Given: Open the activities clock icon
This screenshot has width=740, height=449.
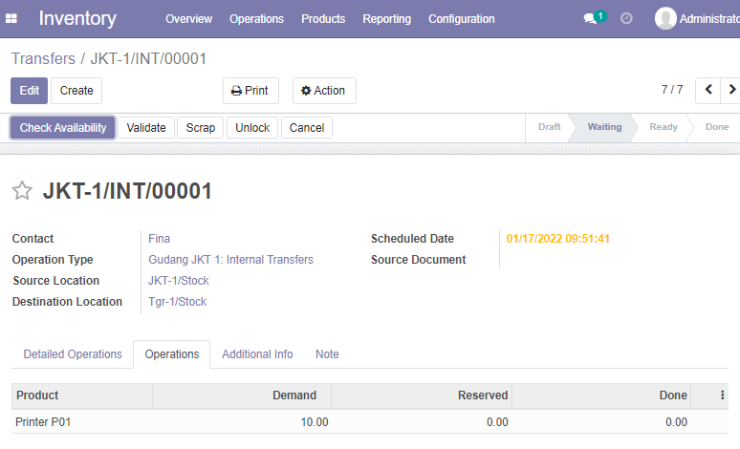Looking at the screenshot, I should click(626, 18).
